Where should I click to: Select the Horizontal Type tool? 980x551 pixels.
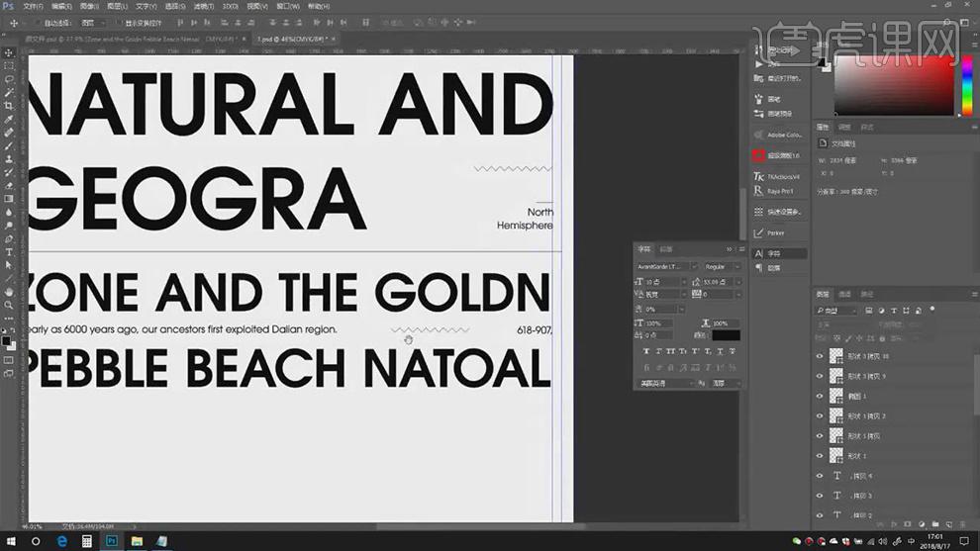pos(9,252)
